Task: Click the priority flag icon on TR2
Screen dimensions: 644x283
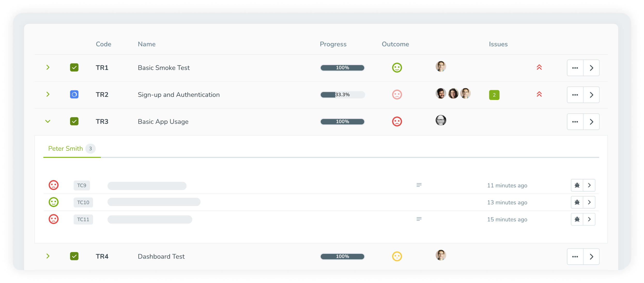Action: (539, 95)
